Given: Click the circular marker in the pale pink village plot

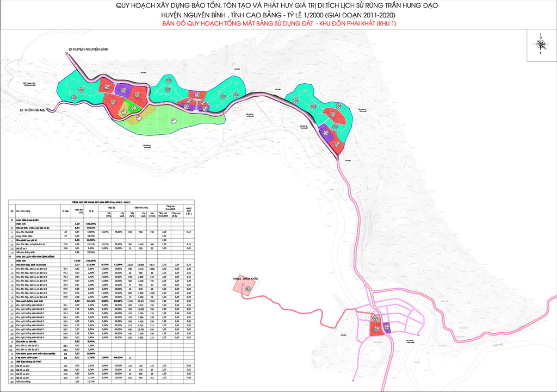Looking at the screenshot, I should pyautogui.click(x=375, y=318).
